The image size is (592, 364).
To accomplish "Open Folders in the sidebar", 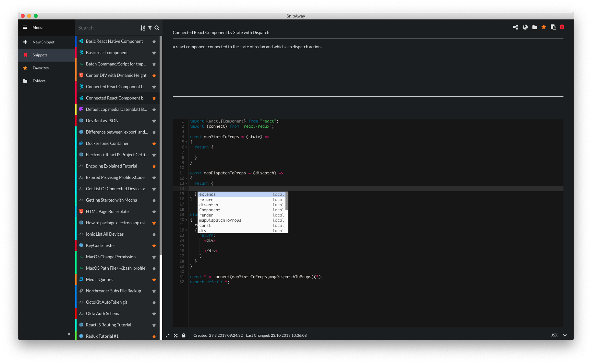I will click(x=46, y=81).
